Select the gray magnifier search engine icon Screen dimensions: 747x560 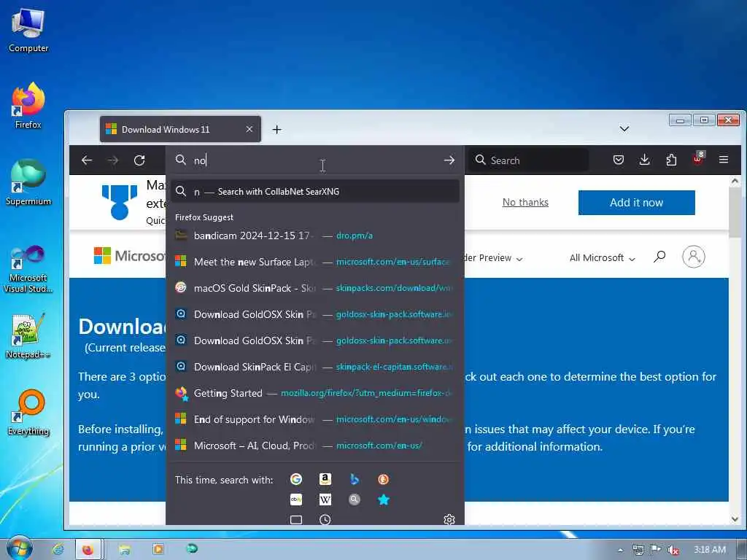[x=354, y=499]
